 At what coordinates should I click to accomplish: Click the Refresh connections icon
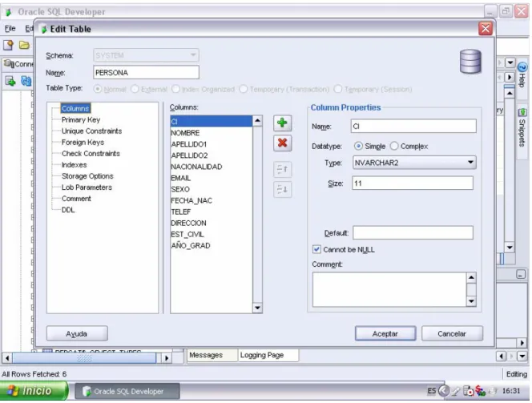point(26,81)
